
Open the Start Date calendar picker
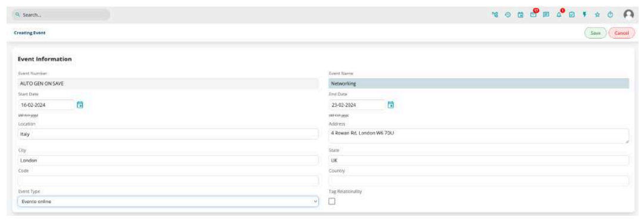(x=80, y=105)
